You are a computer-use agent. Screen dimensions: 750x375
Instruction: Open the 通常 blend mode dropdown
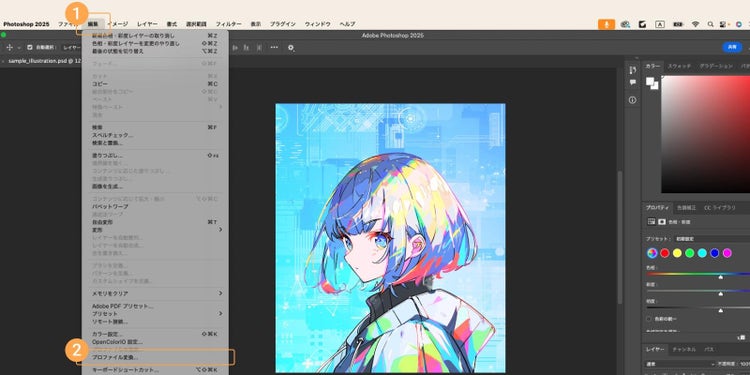pos(681,364)
